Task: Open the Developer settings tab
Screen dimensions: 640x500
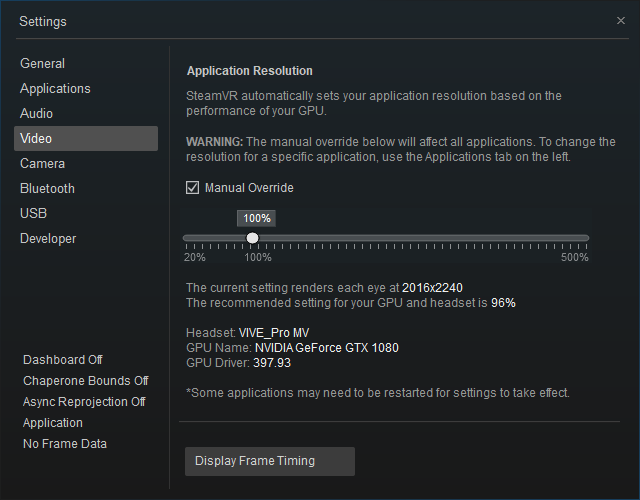Action: point(48,238)
